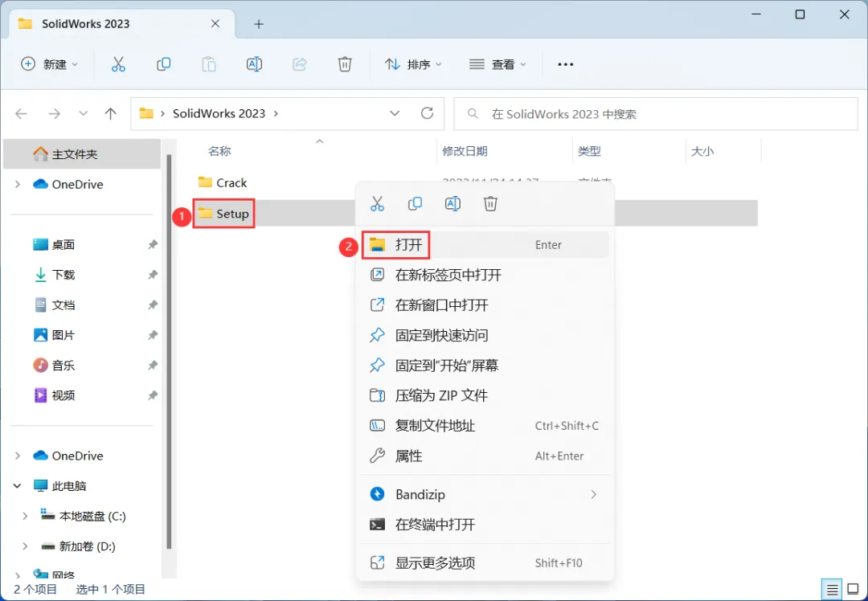The height and width of the screenshot is (601, 868).
Task: Open the recent locations dropdown arrow
Action: pyautogui.click(x=83, y=114)
